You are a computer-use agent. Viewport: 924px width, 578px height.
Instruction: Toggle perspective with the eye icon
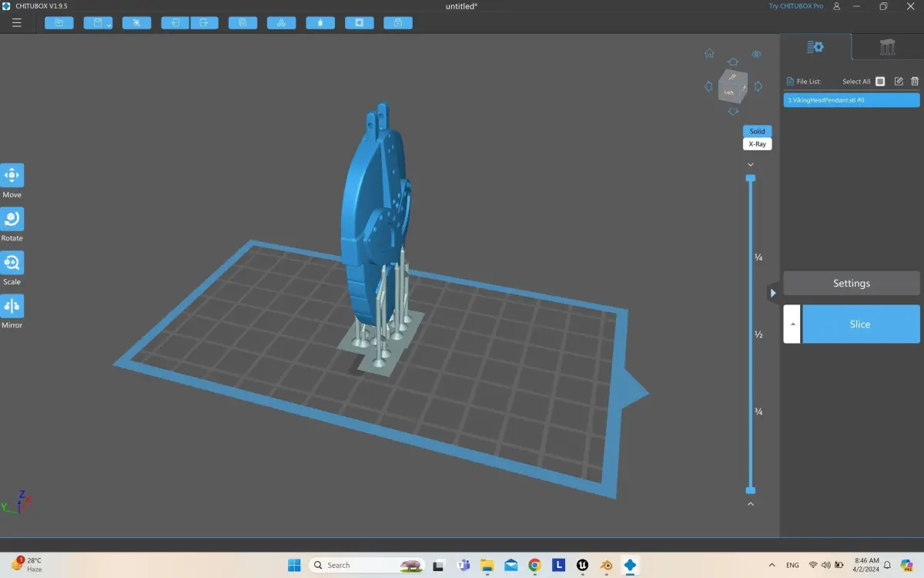pyautogui.click(x=756, y=54)
